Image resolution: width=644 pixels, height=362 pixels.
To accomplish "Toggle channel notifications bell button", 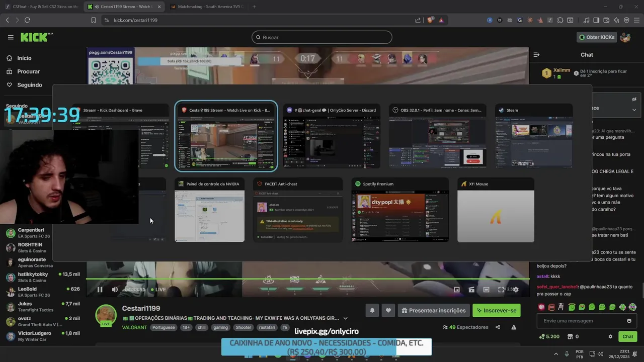I will tap(372, 310).
